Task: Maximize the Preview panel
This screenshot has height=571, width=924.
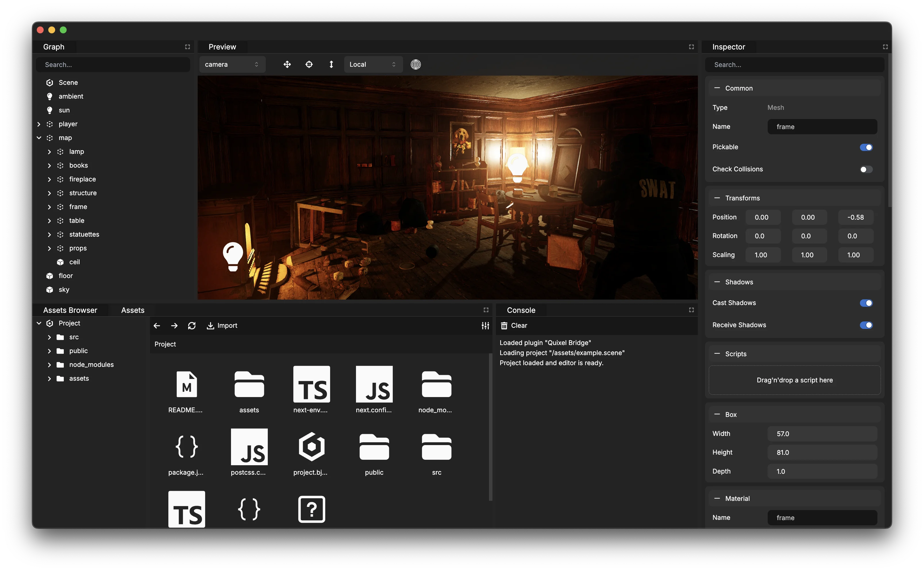Action: pos(692,47)
